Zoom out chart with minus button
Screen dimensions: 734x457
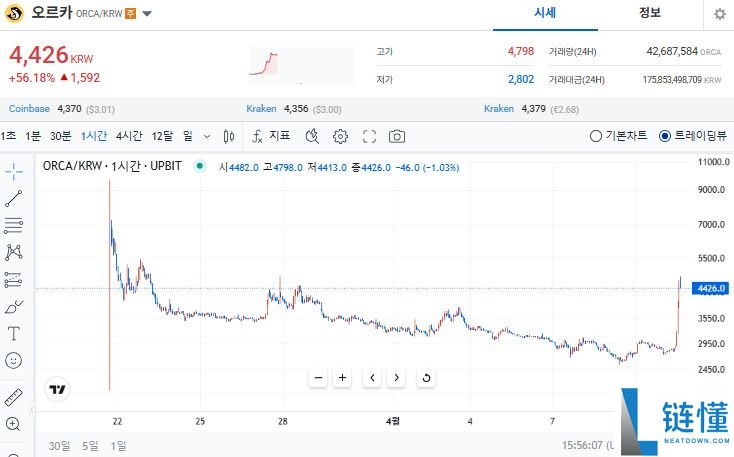click(318, 378)
